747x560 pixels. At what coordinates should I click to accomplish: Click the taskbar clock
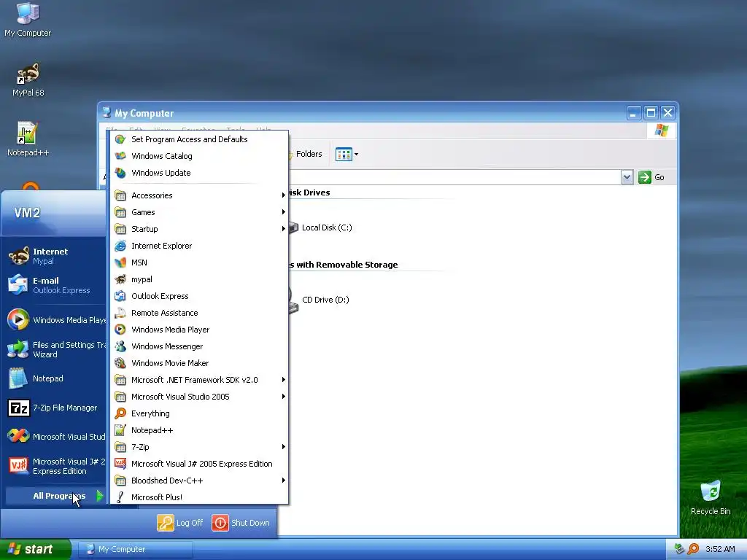point(720,549)
